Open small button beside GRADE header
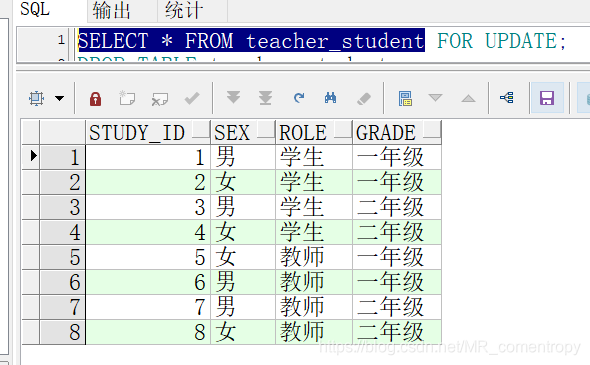Viewport: 590px width, 365px height. click(431, 129)
